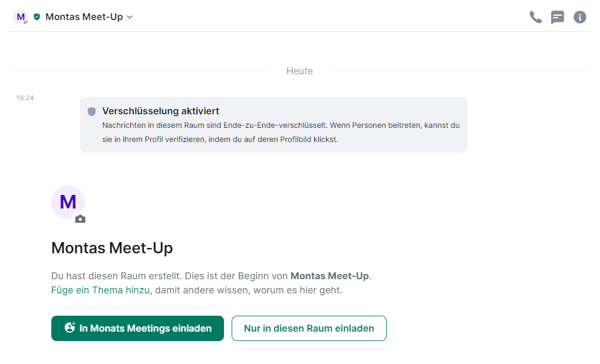Click the small M room avatar in header

click(x=21, y=17)
